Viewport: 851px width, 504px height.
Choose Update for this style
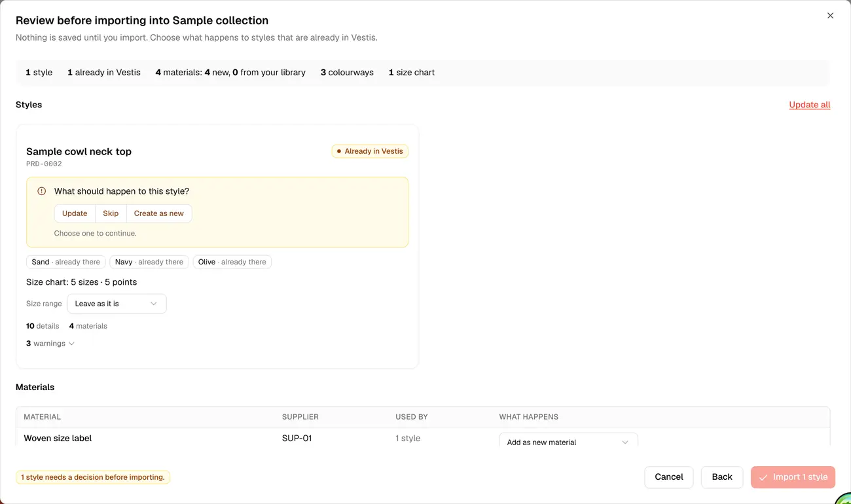(x=75, y=213)
